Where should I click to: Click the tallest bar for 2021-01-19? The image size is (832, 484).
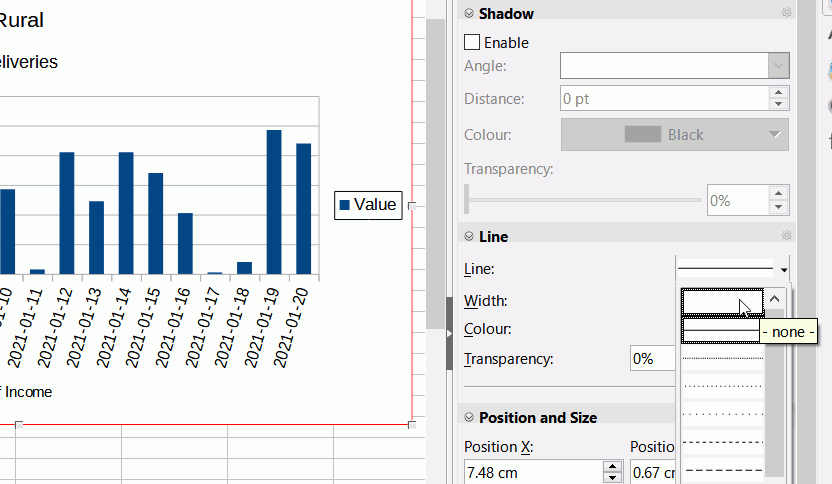pyautogui.click(x=274, y=202)
